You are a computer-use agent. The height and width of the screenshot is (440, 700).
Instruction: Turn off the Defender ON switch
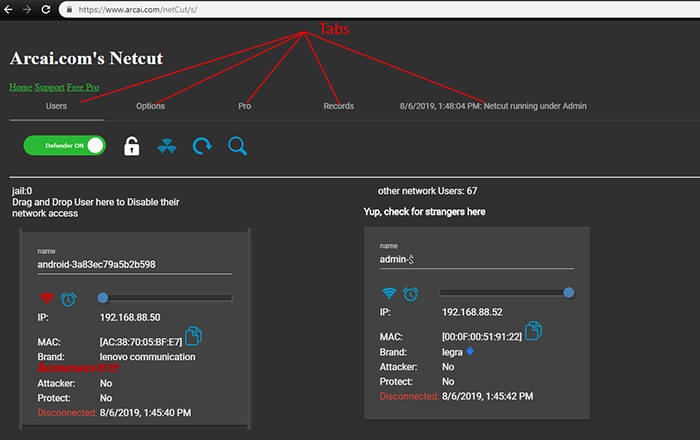pyautogui.click(x=64, y=145)
